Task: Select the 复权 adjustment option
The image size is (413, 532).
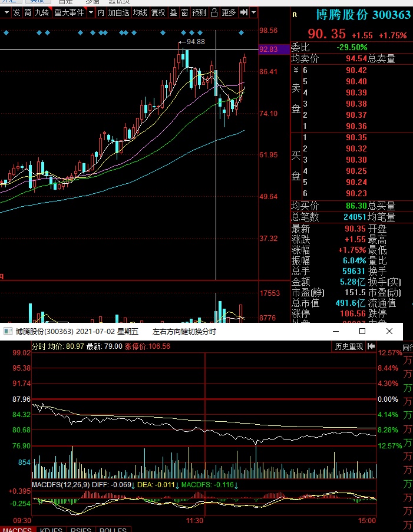Action: pos(158,12)
